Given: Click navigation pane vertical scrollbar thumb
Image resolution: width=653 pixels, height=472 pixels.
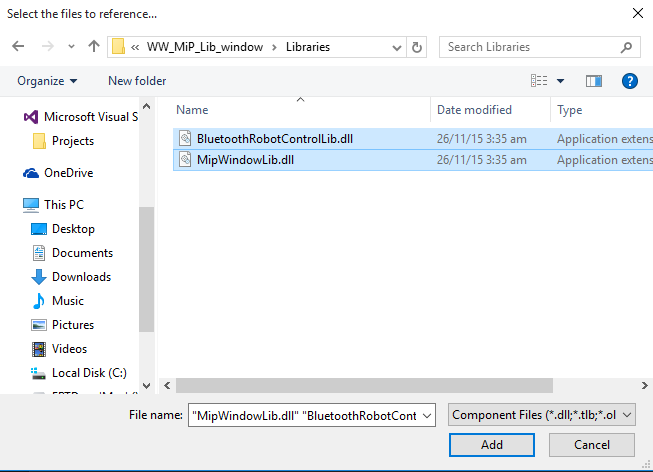Looking at the screenshot, I should (146, 269).
